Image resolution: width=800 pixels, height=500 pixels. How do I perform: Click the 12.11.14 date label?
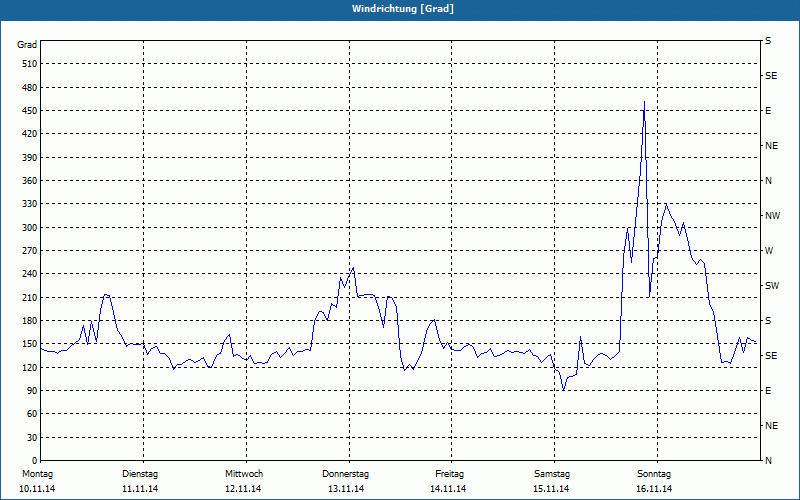coord(243,489)
